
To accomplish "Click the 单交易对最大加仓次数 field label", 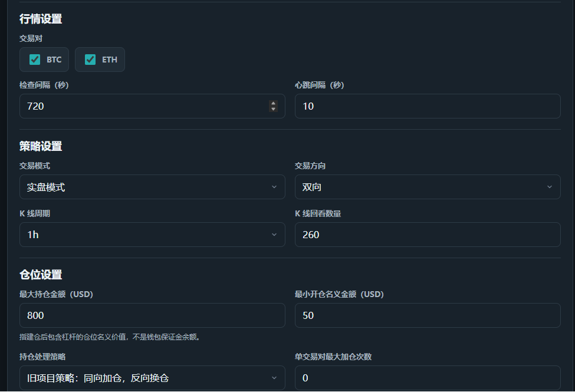I will [333, 357].
